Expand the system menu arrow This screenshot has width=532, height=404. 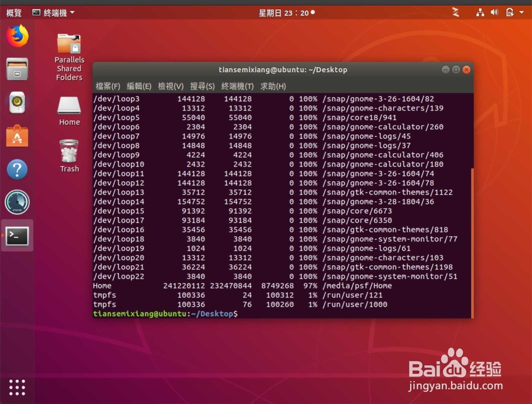pyautogui.click(x=521, y=13)
